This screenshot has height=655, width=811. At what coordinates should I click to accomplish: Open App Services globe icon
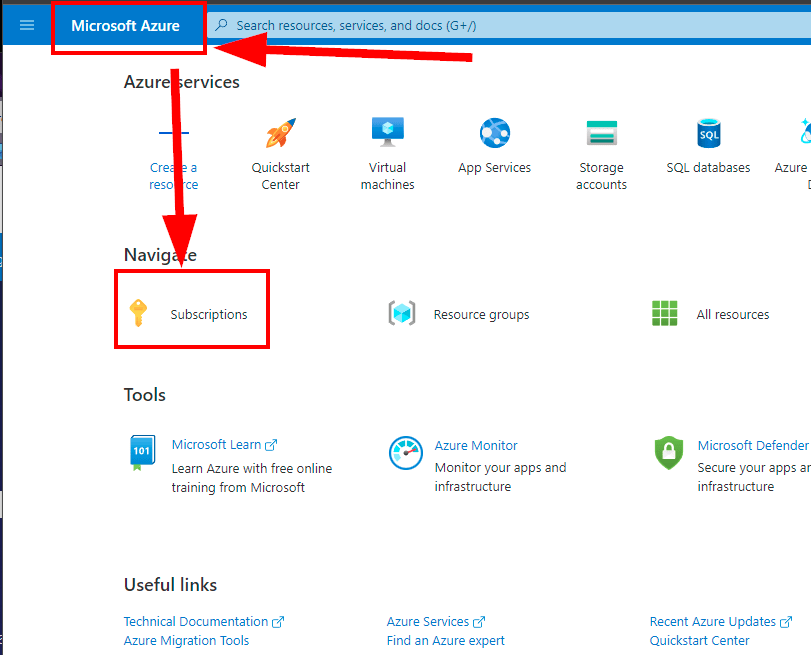pyautogui.click(x=494, y=133)
